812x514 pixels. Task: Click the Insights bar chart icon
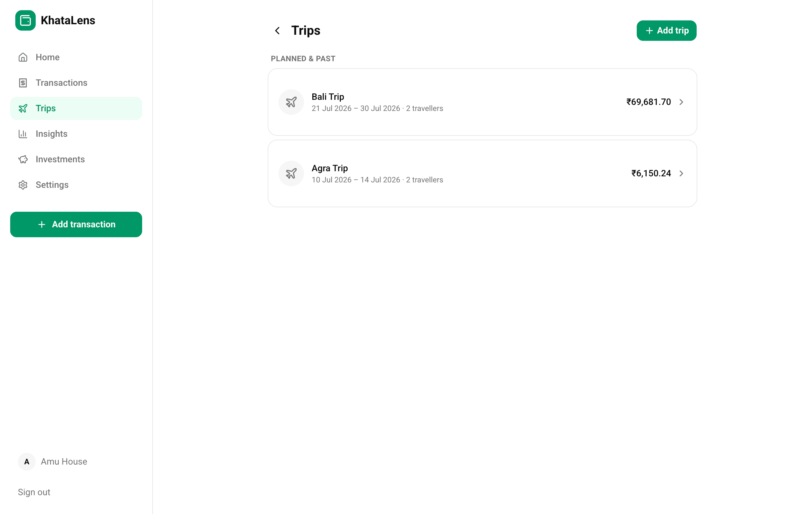pos(23,134)
